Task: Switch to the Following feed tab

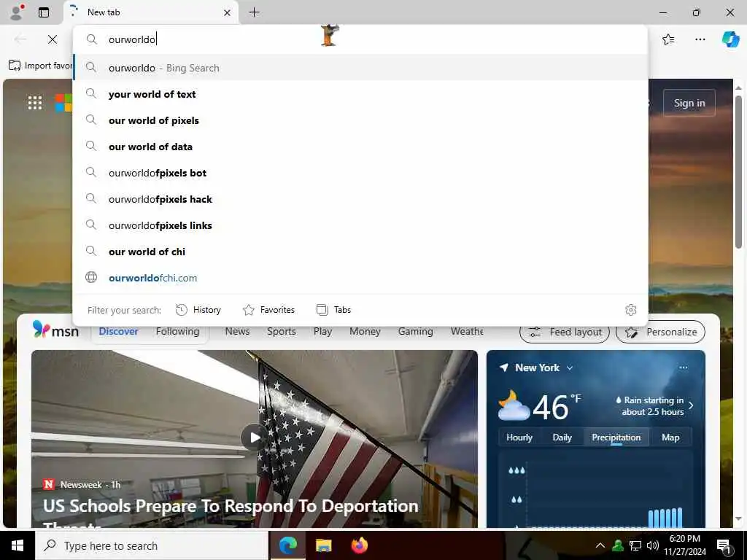Action: coord(178,332)
